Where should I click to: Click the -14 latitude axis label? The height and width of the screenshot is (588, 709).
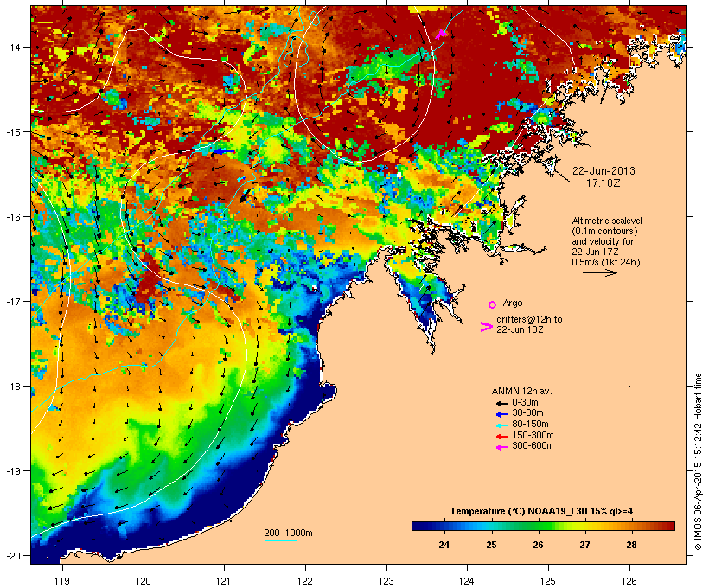pyautogui.click(x=13, y=47)
